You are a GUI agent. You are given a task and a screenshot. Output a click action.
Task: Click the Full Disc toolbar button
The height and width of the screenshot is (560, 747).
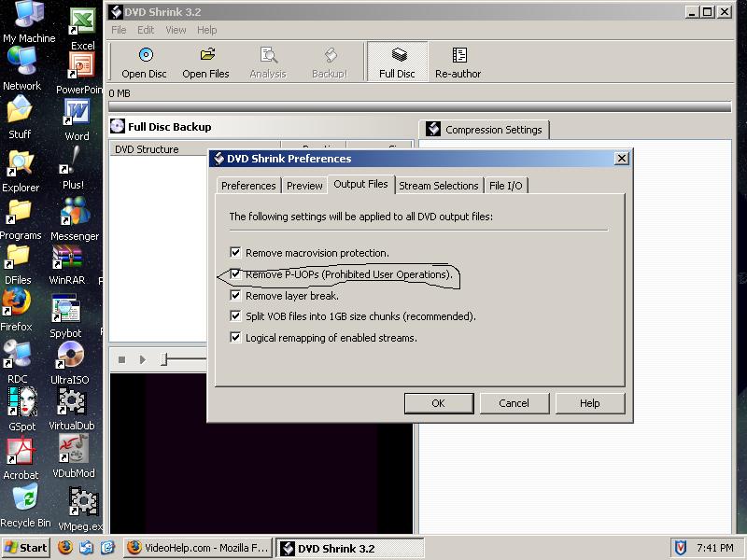point(398,62)
